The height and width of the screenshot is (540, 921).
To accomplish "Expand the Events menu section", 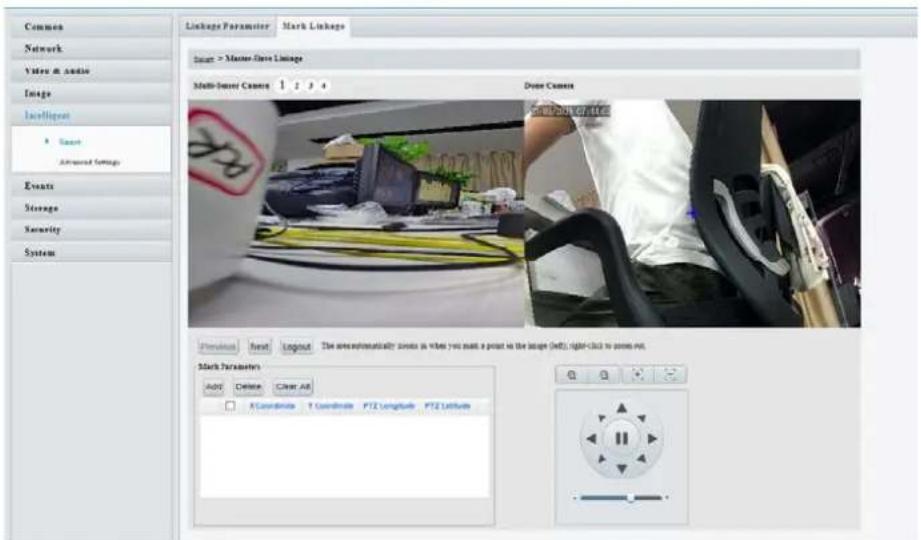I will 91,186.
